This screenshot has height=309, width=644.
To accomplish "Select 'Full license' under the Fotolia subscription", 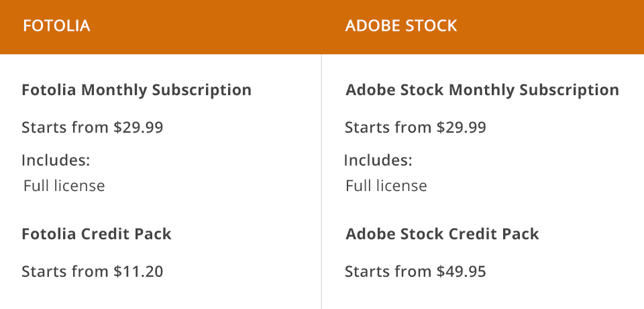I will (x=64, y=186).
